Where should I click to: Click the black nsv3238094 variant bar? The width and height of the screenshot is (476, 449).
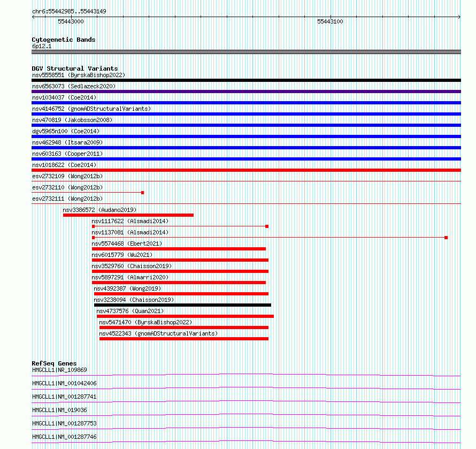click(x=182, y=305)
